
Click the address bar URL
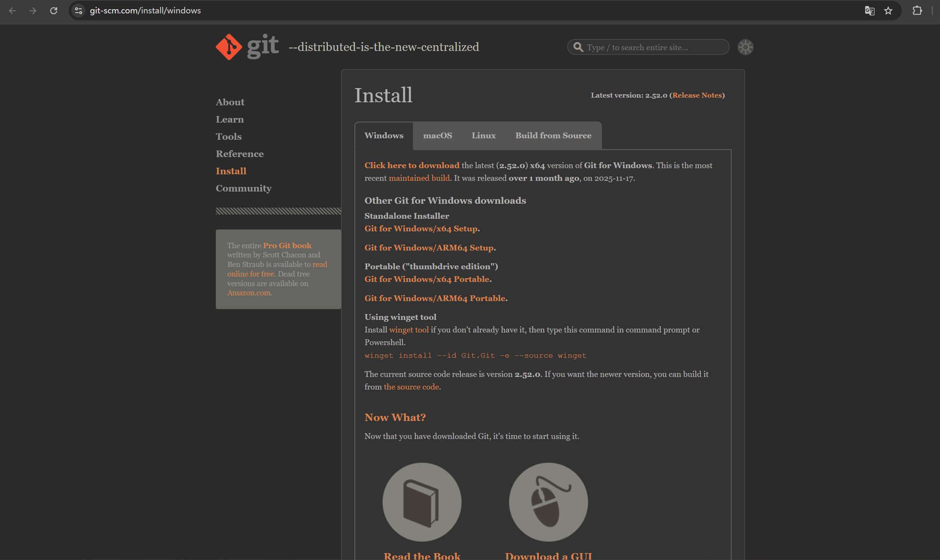(x=145, y=11)
